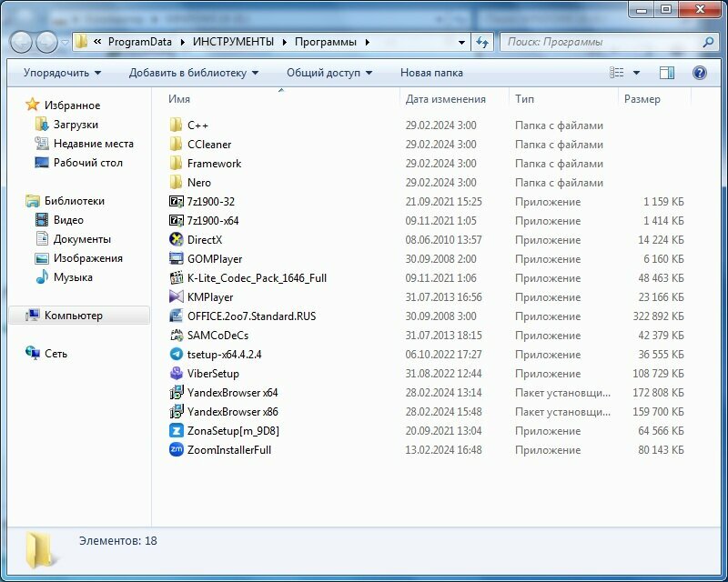Click the YandexBrowser x86 package icon
728x582 pixels.
176,411
